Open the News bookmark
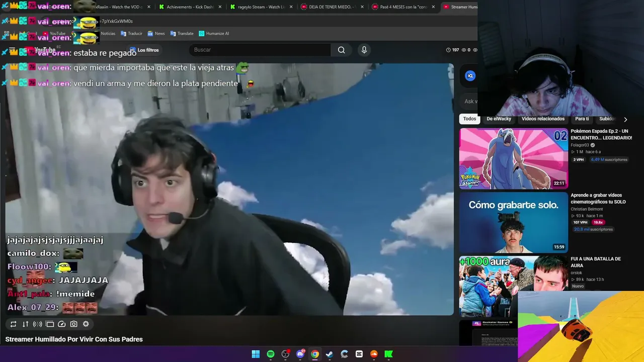 pyautogui.click(x=156, y=34)
